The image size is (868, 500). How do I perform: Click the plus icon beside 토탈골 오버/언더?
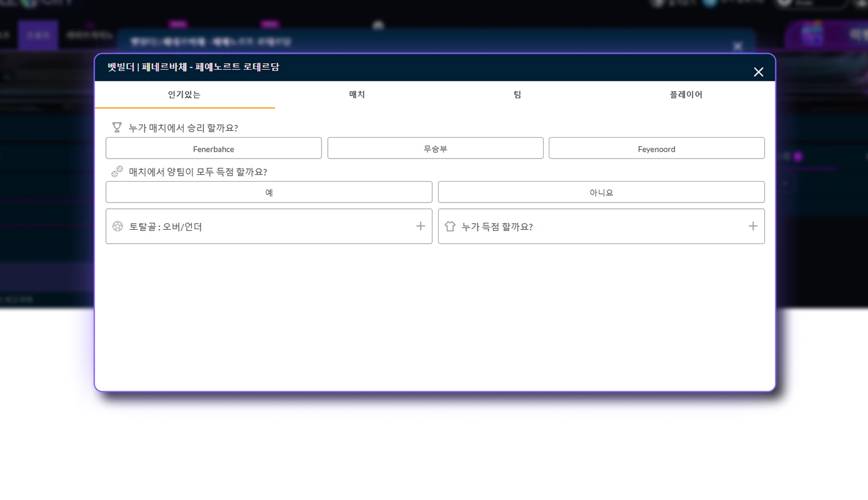coord(421,226)
